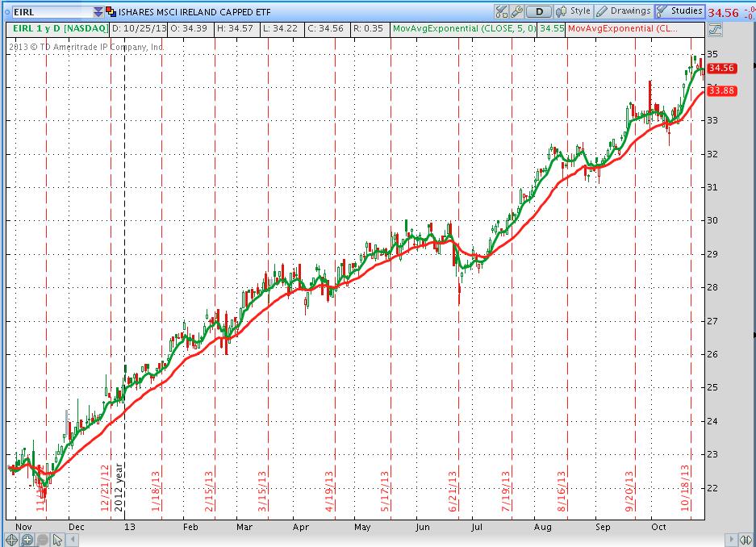The width and height of the screenshot is (756, 547).
Task: Click the 25 price label on the axis
Action: (x=712, y=387)
